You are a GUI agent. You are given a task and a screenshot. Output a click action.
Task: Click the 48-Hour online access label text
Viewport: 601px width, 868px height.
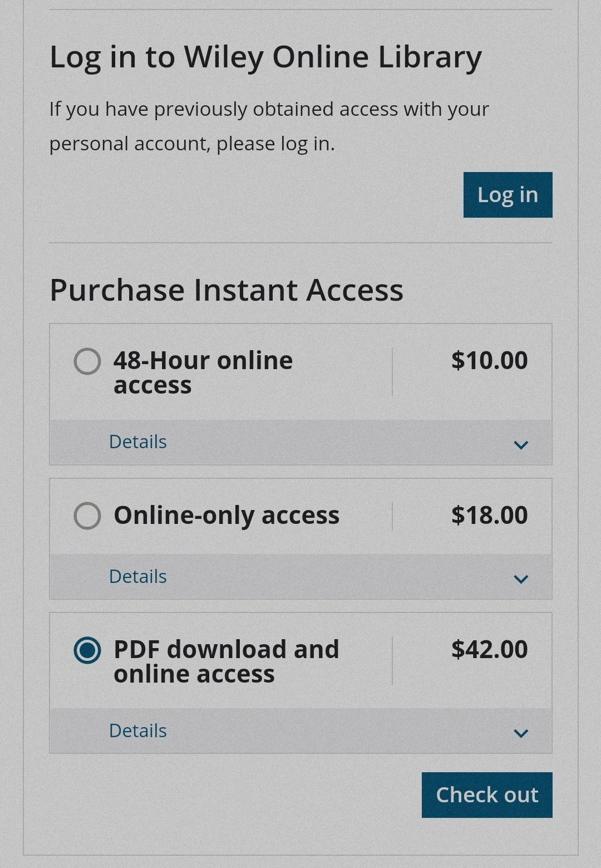coord(203,372)
